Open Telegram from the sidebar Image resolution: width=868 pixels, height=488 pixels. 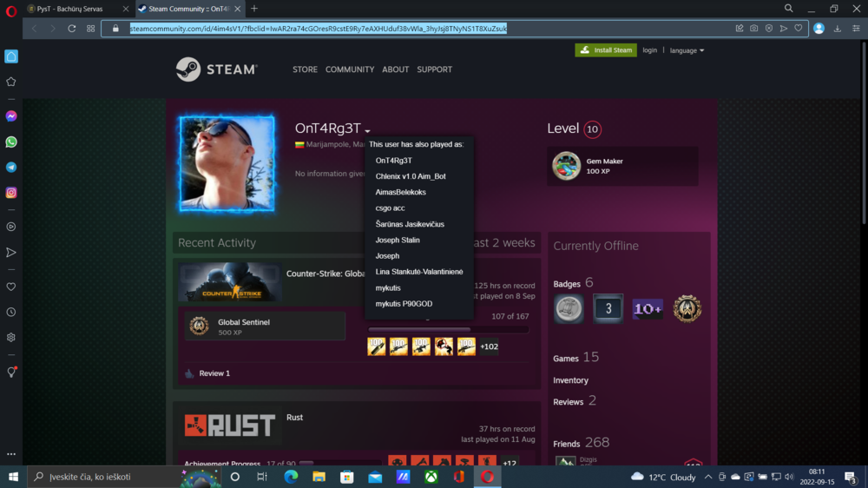click(x=11, y=167)
